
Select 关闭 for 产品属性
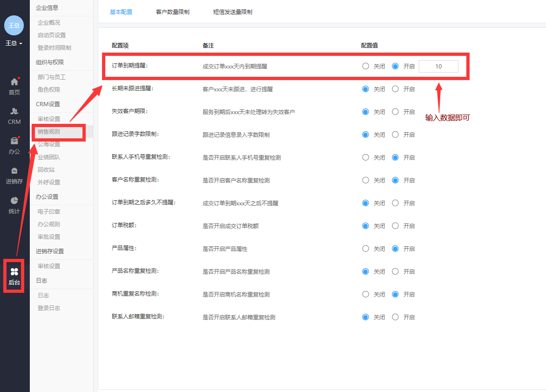click(x=366, y=249)
